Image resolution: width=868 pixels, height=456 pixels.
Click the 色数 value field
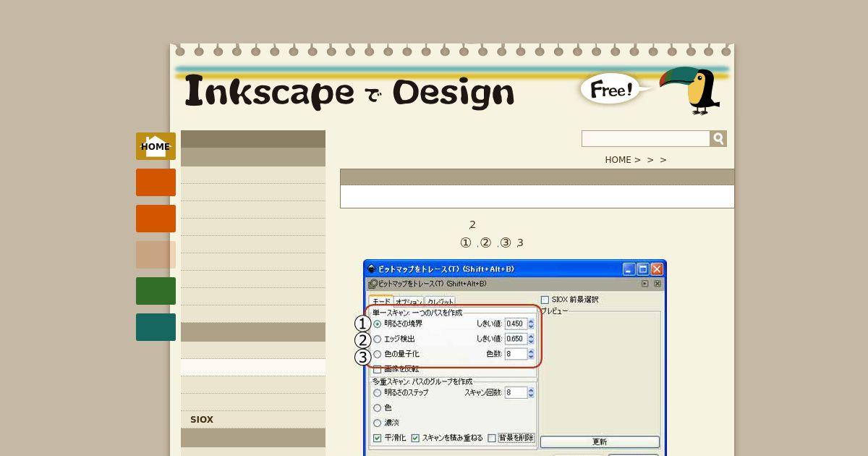click(516, 354)
